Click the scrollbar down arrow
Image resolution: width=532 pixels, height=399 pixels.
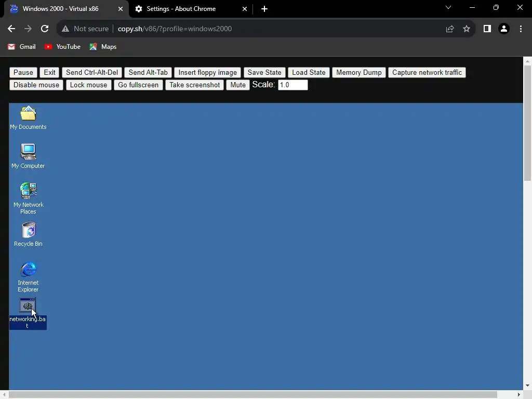[x=528, y=386]
